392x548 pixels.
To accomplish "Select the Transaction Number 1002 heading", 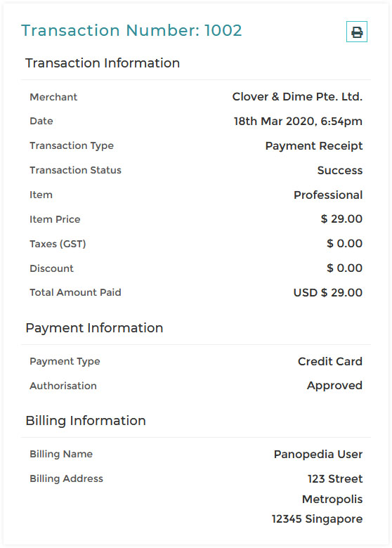I will pyautogui.click(x=131, y=30).
